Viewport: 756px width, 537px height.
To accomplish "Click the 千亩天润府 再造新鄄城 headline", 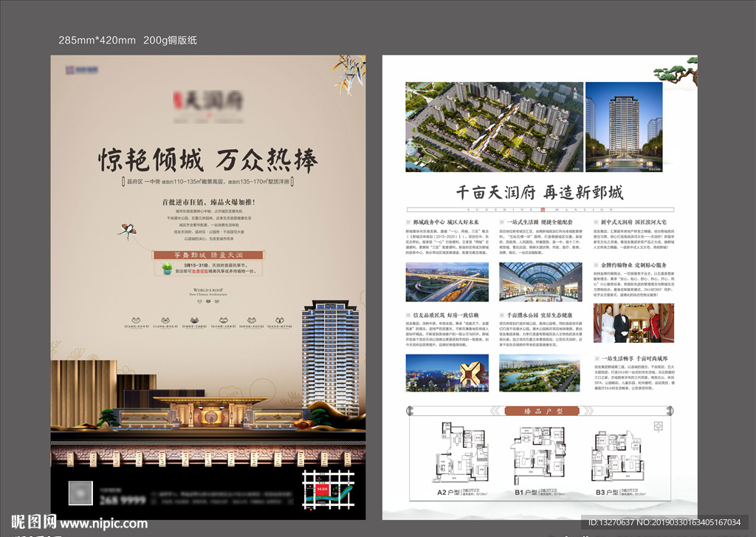I will (x=541, y=191).
